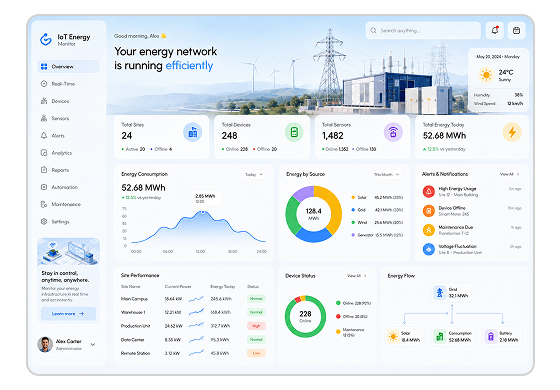Click the Total Energy lightning bolt icon
The width and height of the screenshot is (560, 390).
point(512,132)
